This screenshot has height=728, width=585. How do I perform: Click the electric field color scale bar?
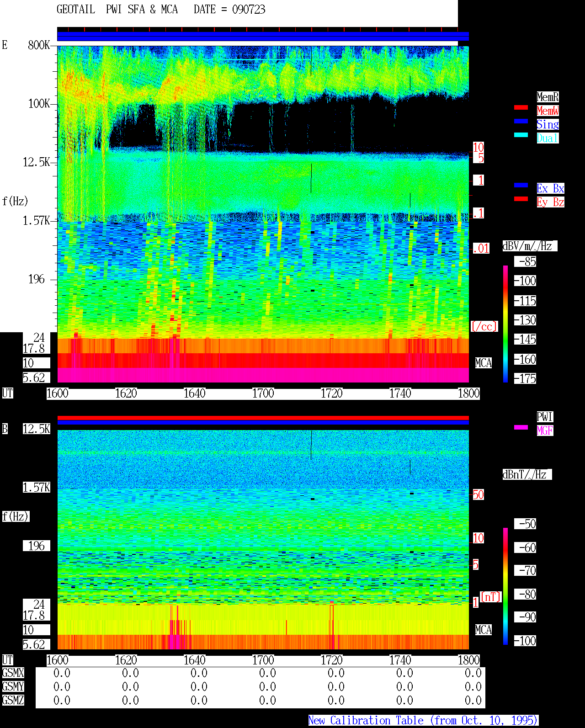pyautogui.click(x=505, y=324)
